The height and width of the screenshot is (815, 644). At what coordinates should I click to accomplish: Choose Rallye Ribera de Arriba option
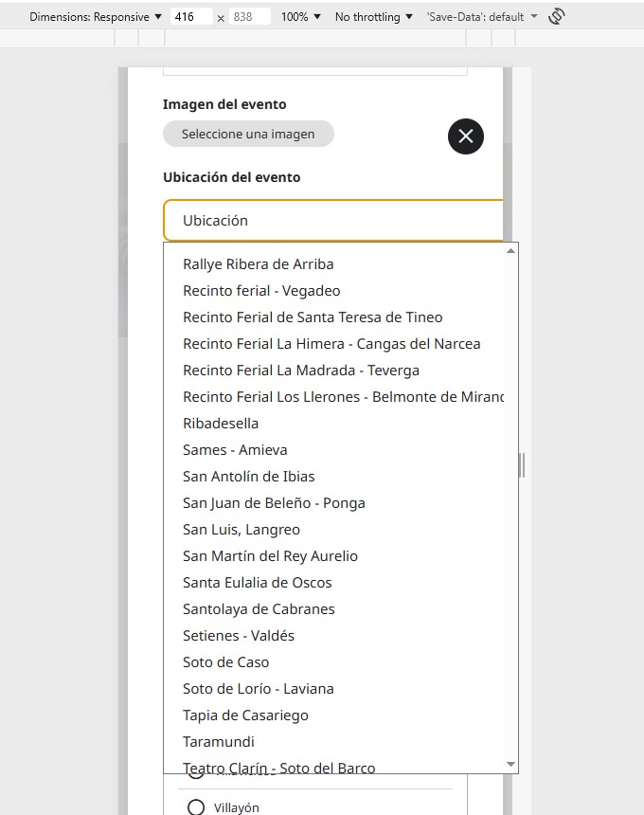pyautogui.click(x=258, y=264)
